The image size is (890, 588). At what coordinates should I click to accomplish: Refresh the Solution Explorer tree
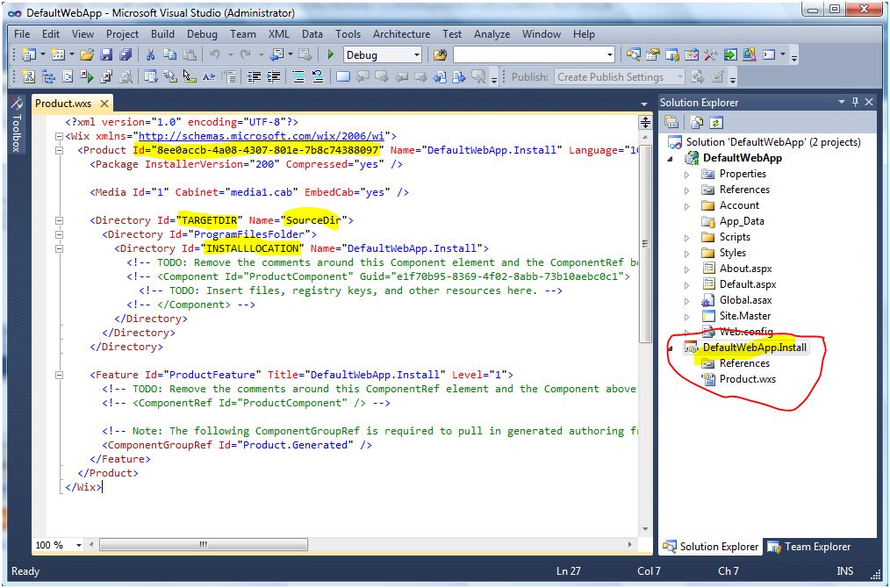716,122
